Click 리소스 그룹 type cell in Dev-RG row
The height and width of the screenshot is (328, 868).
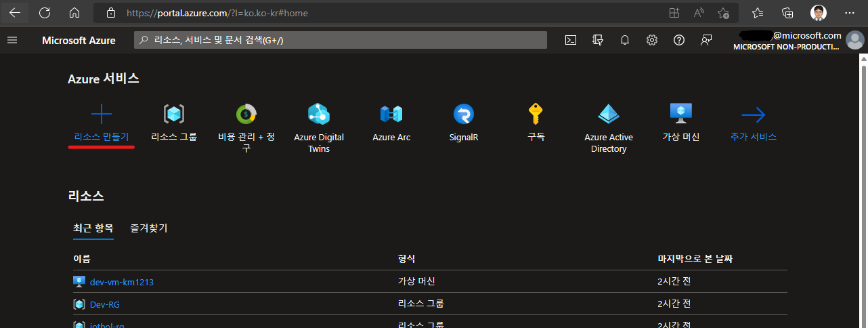pos(421,304)
